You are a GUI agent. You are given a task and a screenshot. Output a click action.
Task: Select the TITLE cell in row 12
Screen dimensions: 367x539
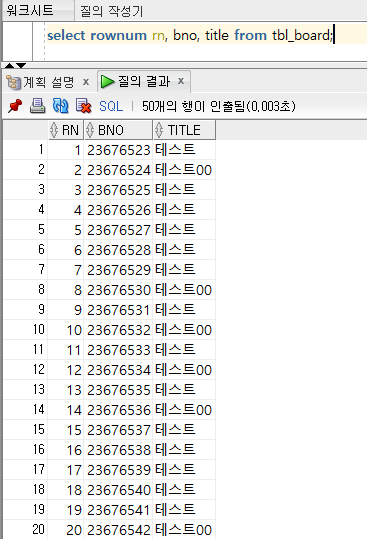(184, 370)
